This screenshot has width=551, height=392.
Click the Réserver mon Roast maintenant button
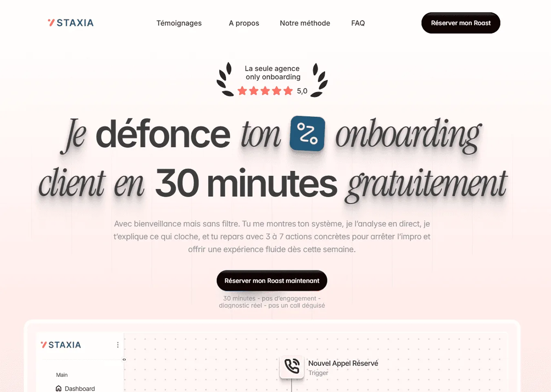coord(272,281)
